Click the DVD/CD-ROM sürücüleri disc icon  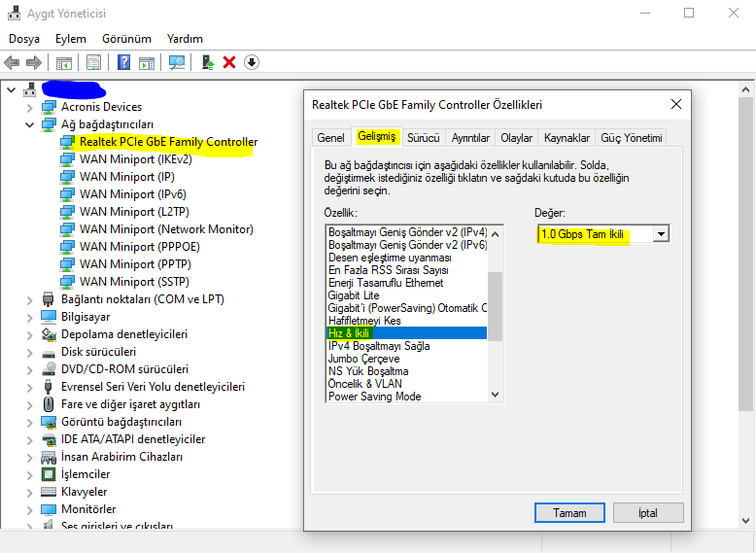click(49, 369)
